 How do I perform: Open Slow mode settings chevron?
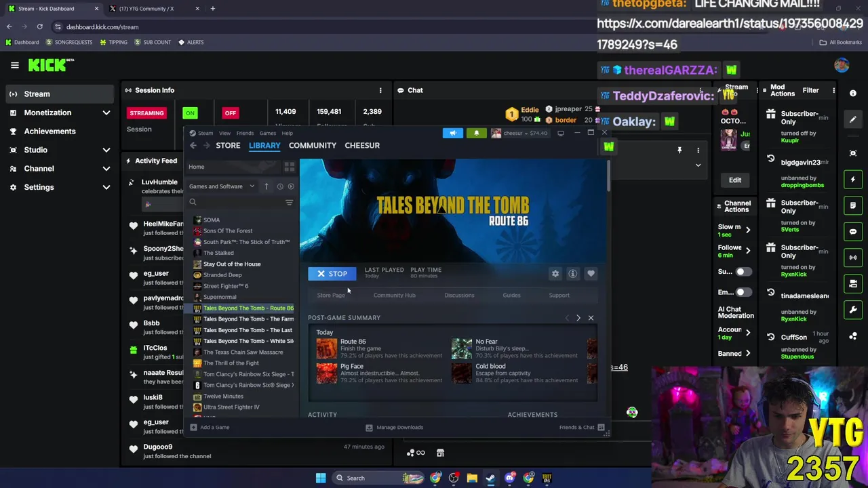(x=748, y=230)
